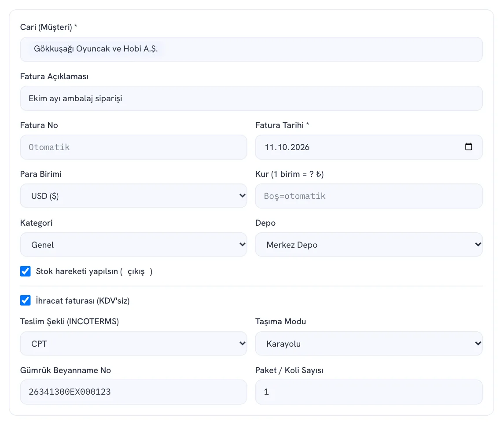Click the 'Stok hareketi yapılsın' label text
The image size is (504, 425).
[x=77, y=271]
